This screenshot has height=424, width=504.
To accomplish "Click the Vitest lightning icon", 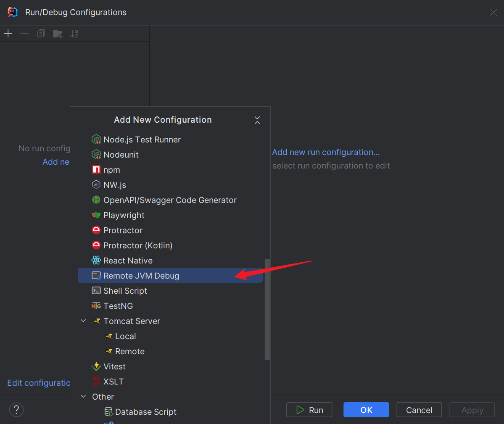I will (x=96, y=366).
